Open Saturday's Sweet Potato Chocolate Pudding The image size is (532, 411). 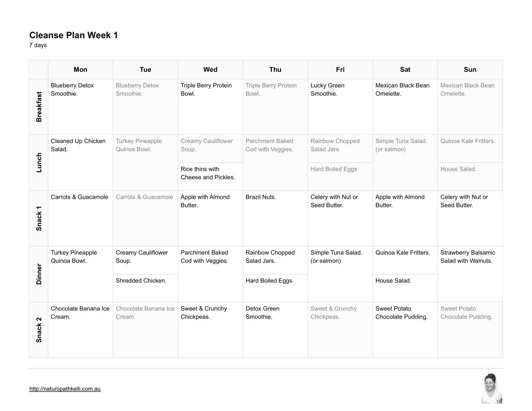[401, 313]
